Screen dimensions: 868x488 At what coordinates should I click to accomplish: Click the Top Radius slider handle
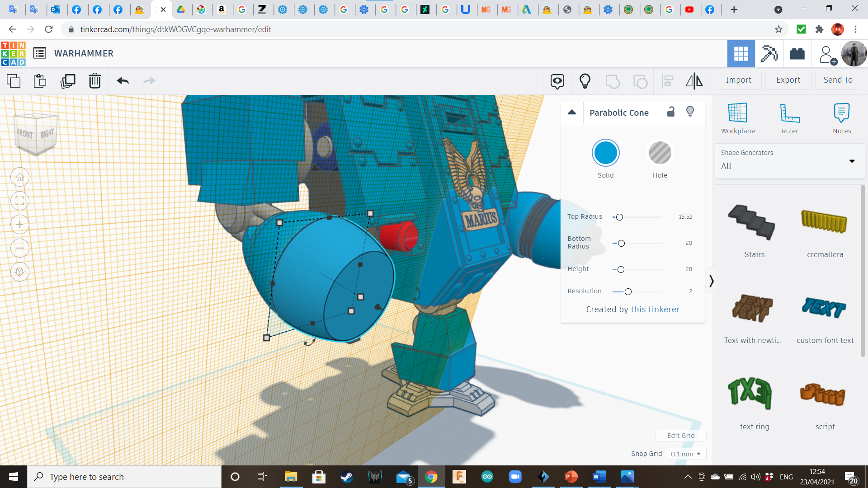click(620, 217)
